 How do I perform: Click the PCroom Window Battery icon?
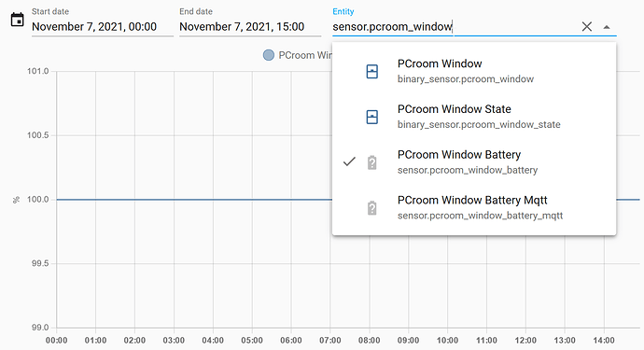tap(372, 162)
